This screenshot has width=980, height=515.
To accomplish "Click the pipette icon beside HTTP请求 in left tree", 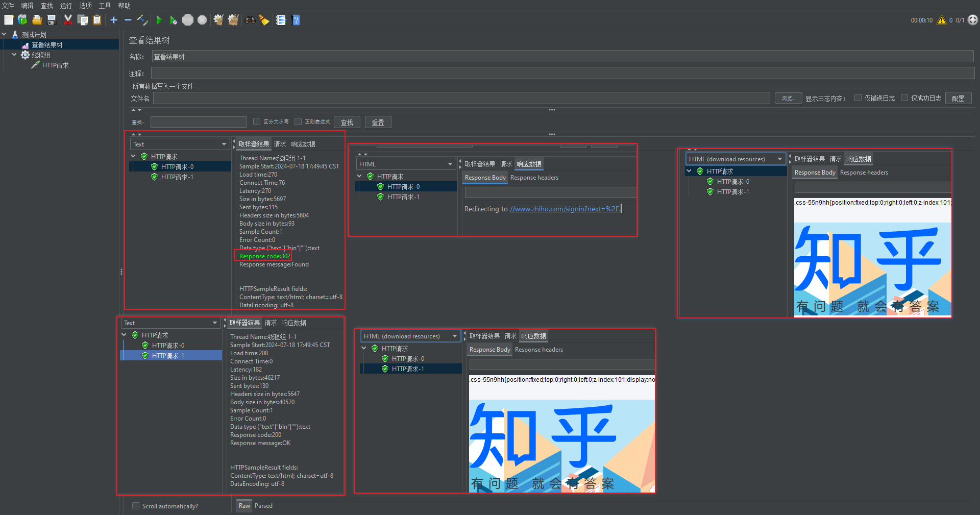I will (35, 65).
